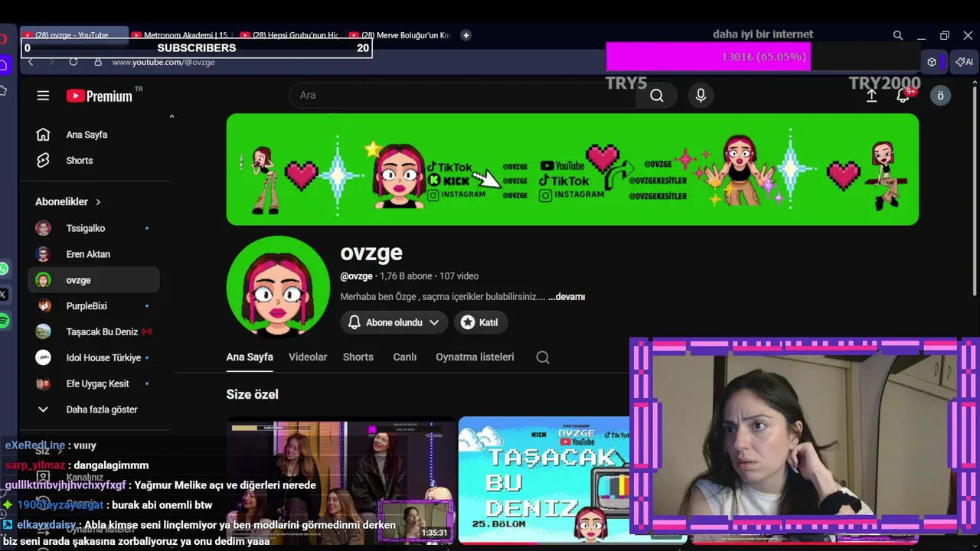This screenshot has width=980, height=551.
Task: Click the Katıl join button
Action: pyautogui.click(x=480, y=322)
